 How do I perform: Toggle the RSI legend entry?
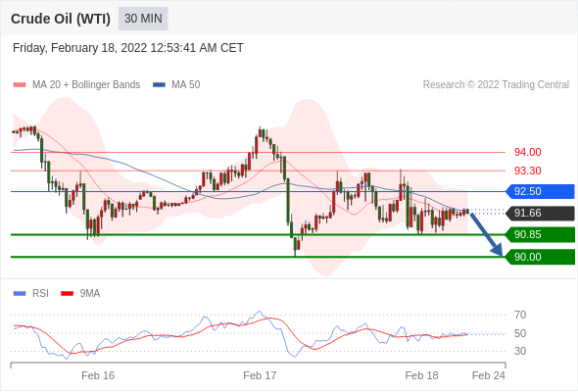[x=31, y=293]
